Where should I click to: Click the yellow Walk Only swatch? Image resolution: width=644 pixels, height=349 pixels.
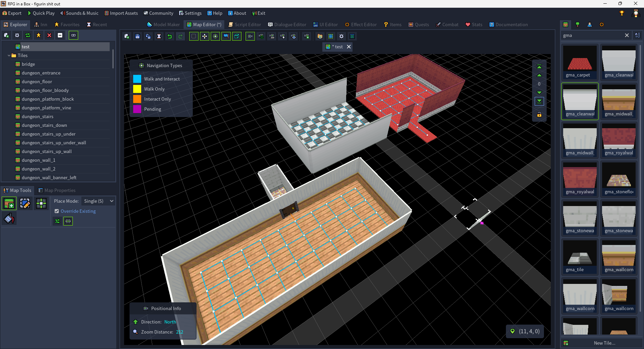point(137,89)
